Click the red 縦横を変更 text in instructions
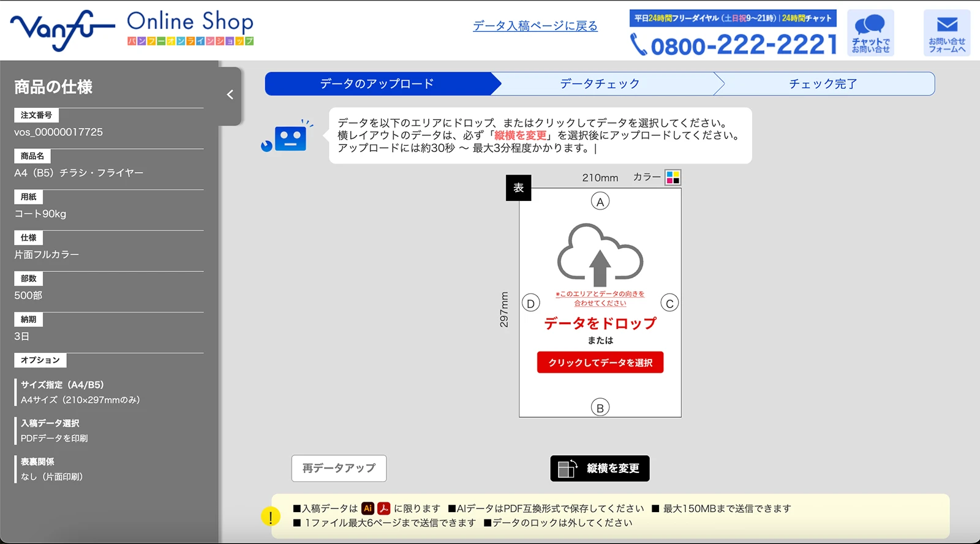 point(521,135)
